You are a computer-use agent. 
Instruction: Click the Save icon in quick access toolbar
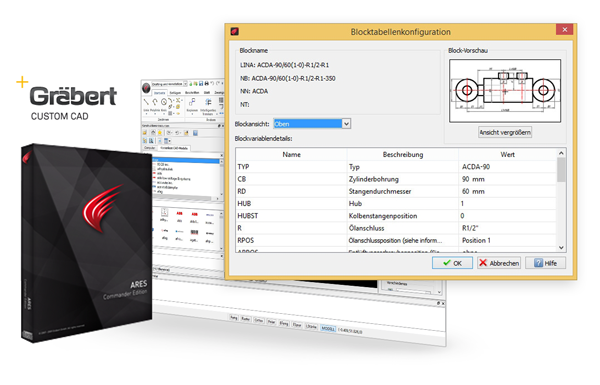(x=201, y=83)
